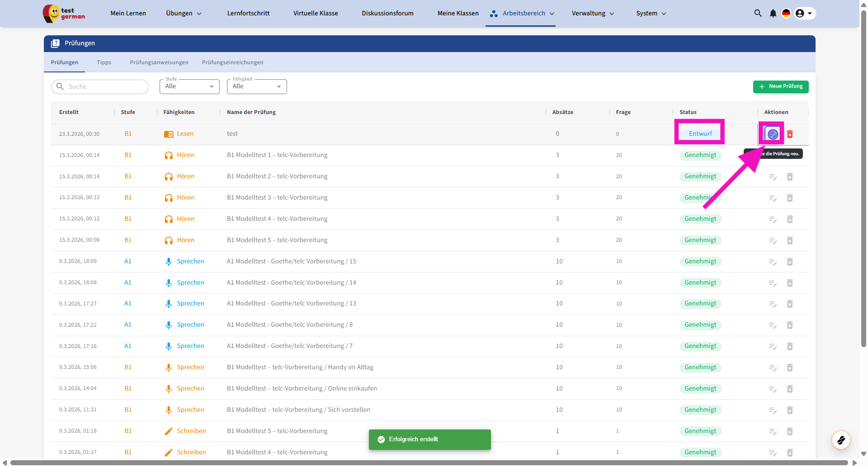Open the Fähigkeit filter dropdown
This screenshot has width=868, height=467.
[257, 86]
